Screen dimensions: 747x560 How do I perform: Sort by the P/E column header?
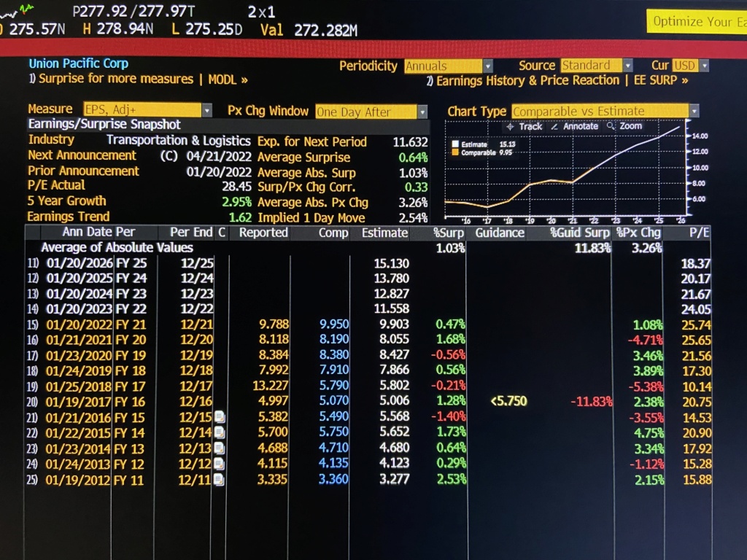click(x=700, y=233)
